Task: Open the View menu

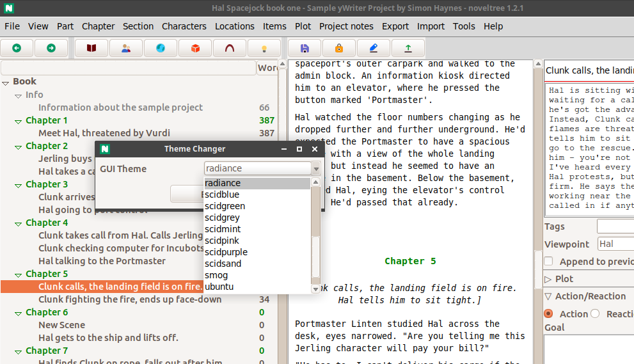Action: (38, 26)
